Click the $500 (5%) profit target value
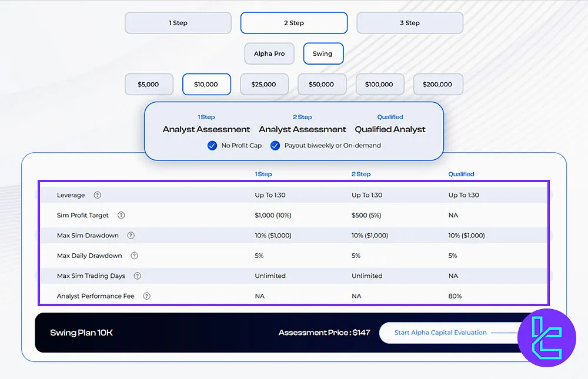Viewport: 588px width, 379px height. click(366, 215)
